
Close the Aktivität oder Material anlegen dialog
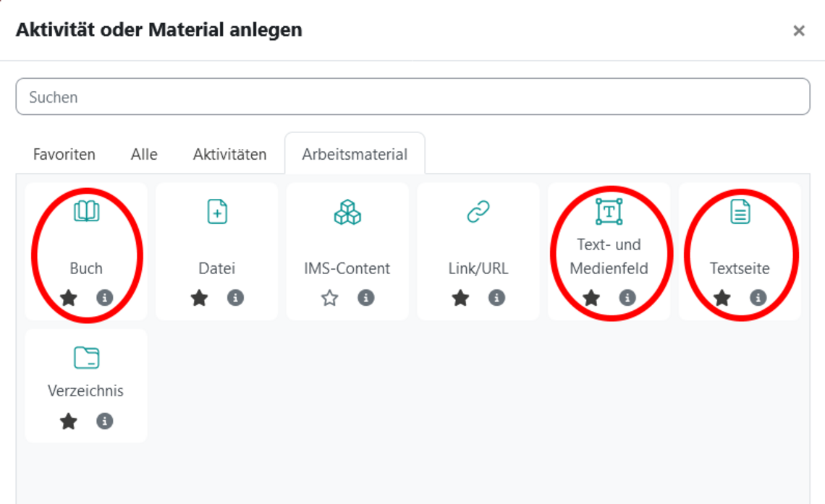pyautogui.click(x=799, y=30)
